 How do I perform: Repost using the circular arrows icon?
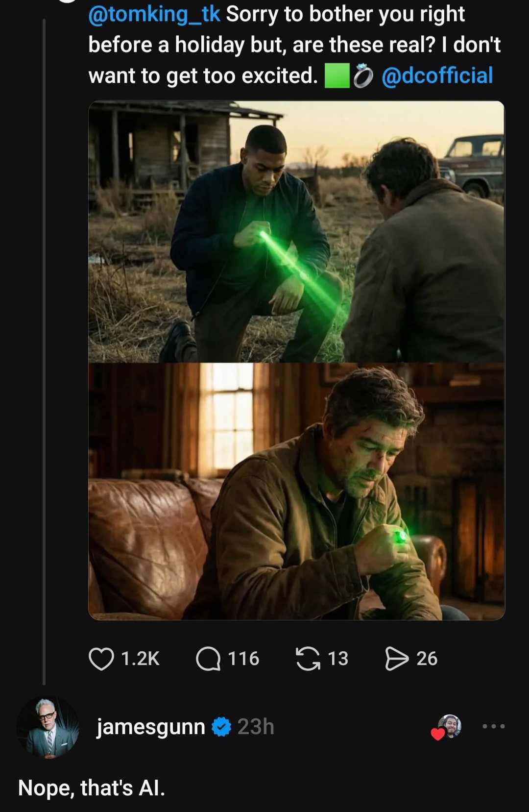pos(308,658)
